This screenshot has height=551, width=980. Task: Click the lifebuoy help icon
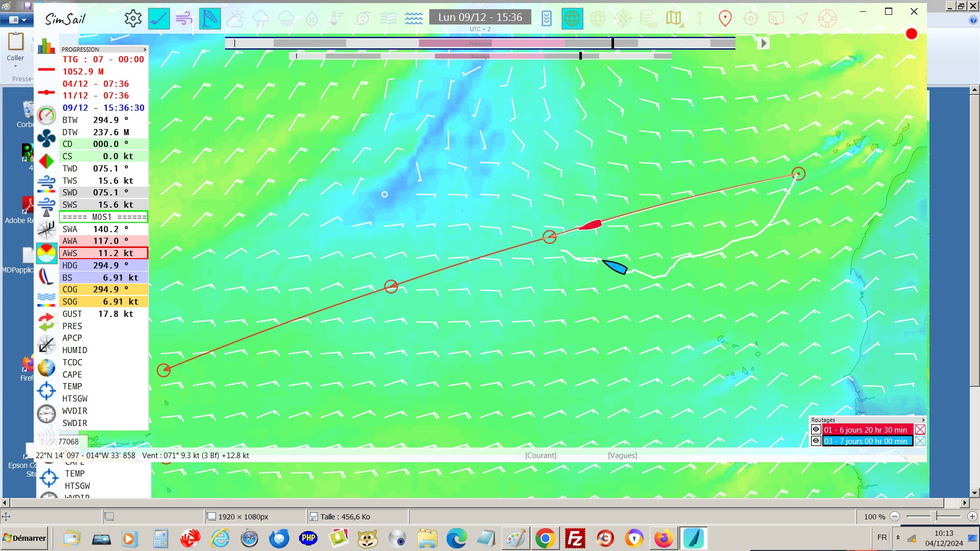click(x=827, y=18)
